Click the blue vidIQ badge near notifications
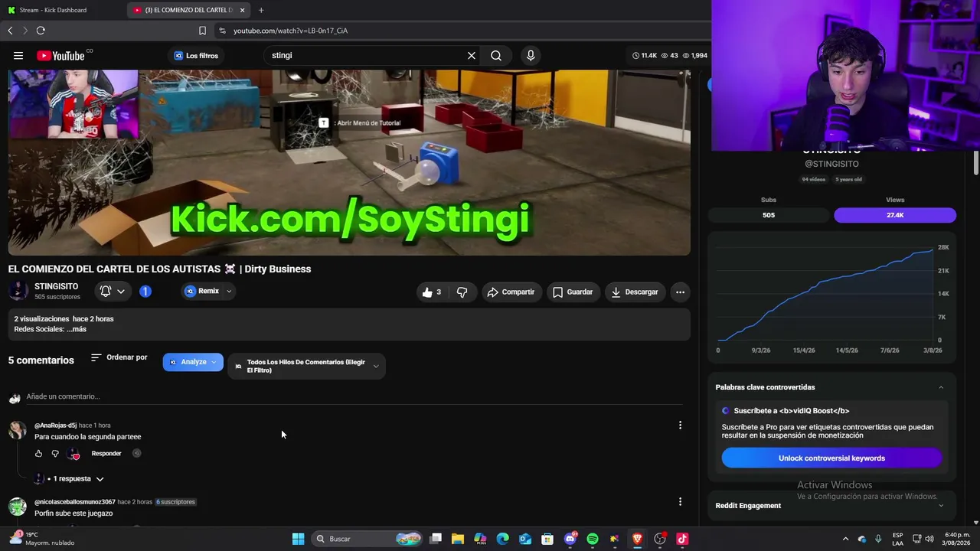Viewport: 980px width, 551px height. [145, 291]
